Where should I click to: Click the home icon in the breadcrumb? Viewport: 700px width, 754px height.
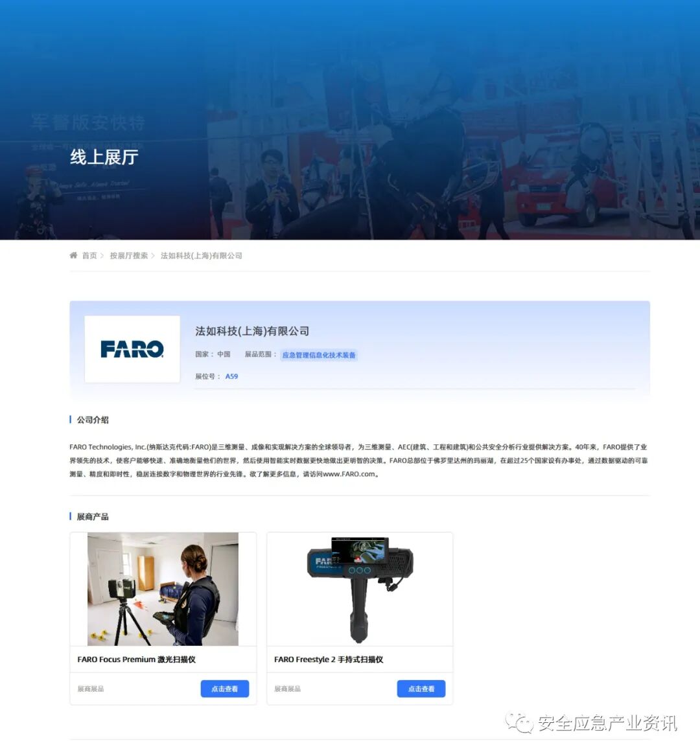73,255
